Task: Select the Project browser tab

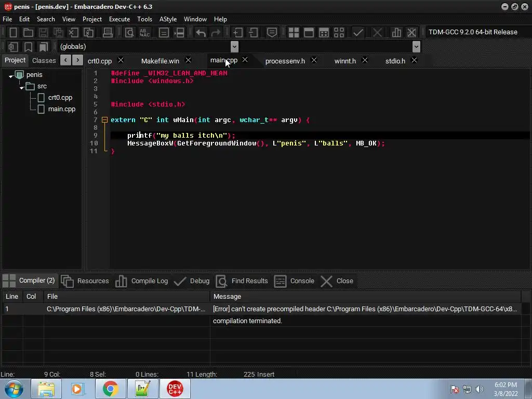Action: tap(15, 60)
